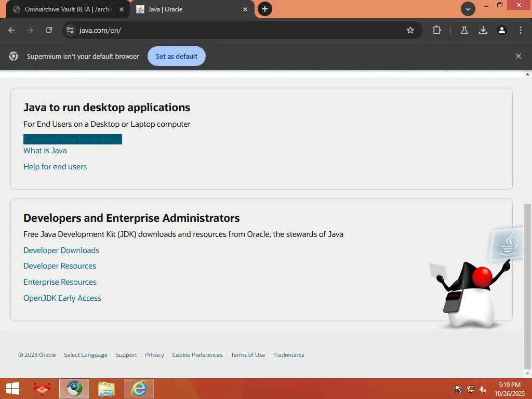Close the Omniarchive Vault BETA tab
Image resolution: width=532 pixels, height=399 pixels.
[x=122, y=9]
